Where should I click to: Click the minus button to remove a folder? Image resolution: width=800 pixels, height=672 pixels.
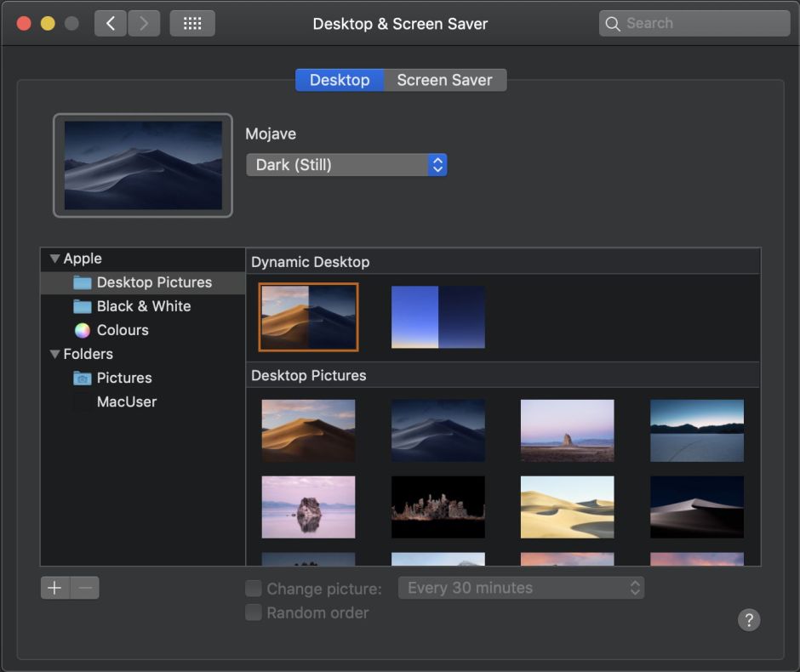[x=83, y=587]
